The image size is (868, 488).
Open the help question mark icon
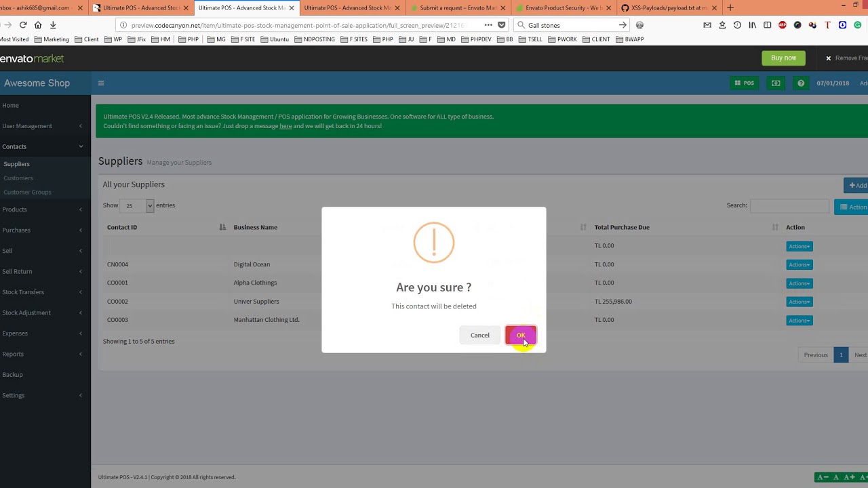click(801, 83)
